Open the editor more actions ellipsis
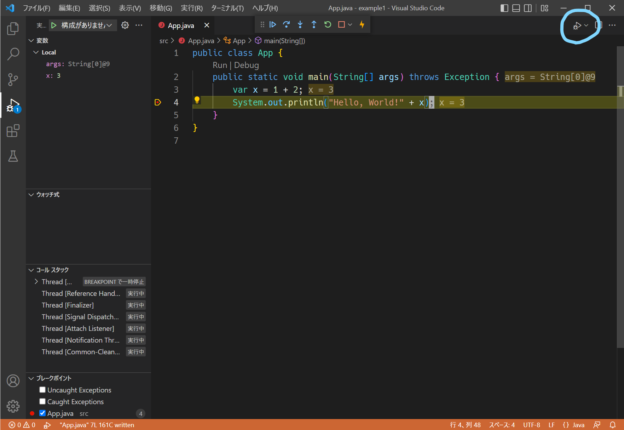Viewport: 624px width, 430px height. click(612, 25)
